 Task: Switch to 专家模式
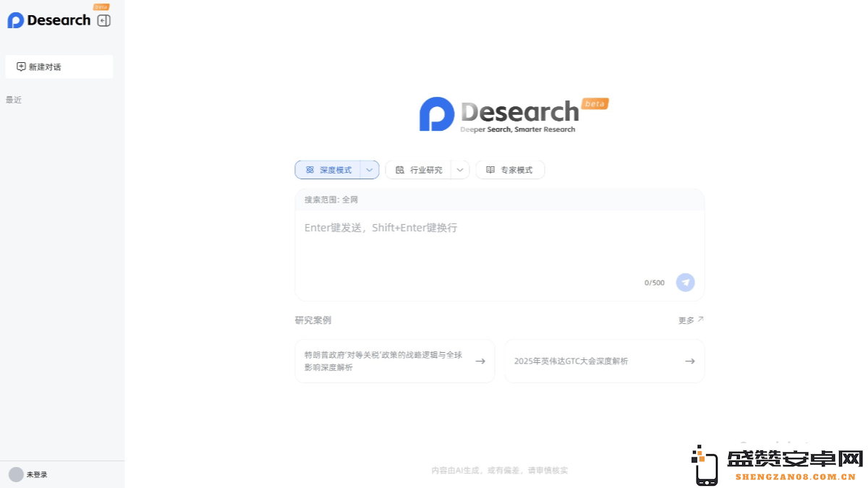click(510, 170)
